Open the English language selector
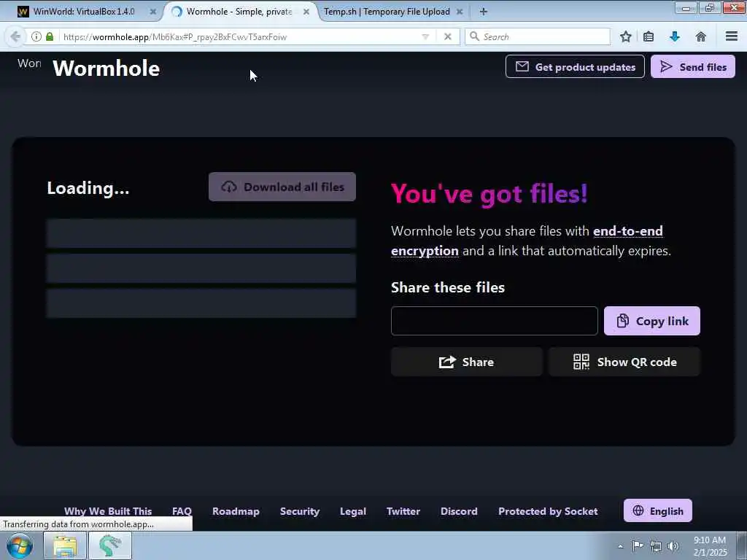747x560 pixels. coord(658,510)
